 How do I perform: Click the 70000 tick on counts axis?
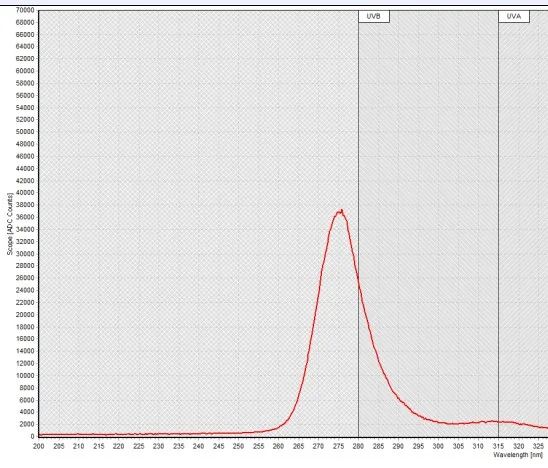[25, 10]
